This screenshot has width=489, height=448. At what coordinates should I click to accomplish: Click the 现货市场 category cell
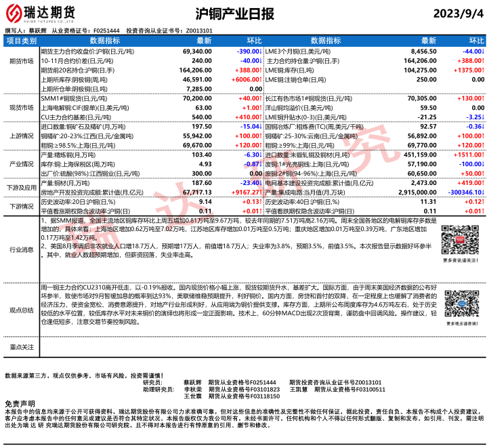pos(21,107)
